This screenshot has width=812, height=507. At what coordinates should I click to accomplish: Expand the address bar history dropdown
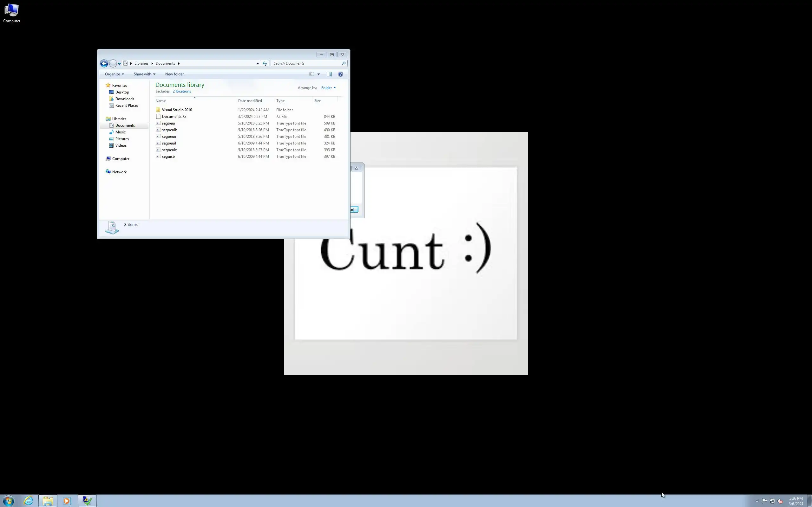257,63
